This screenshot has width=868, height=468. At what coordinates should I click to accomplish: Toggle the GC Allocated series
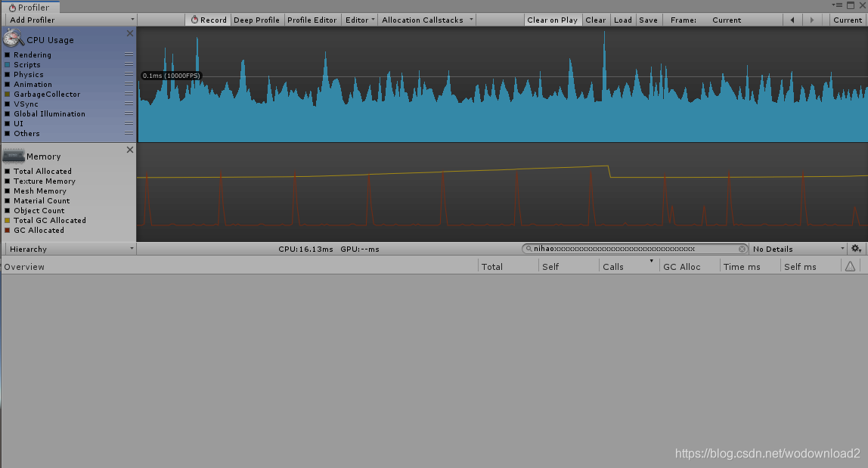pyautogui.click(x=8, y=231)
